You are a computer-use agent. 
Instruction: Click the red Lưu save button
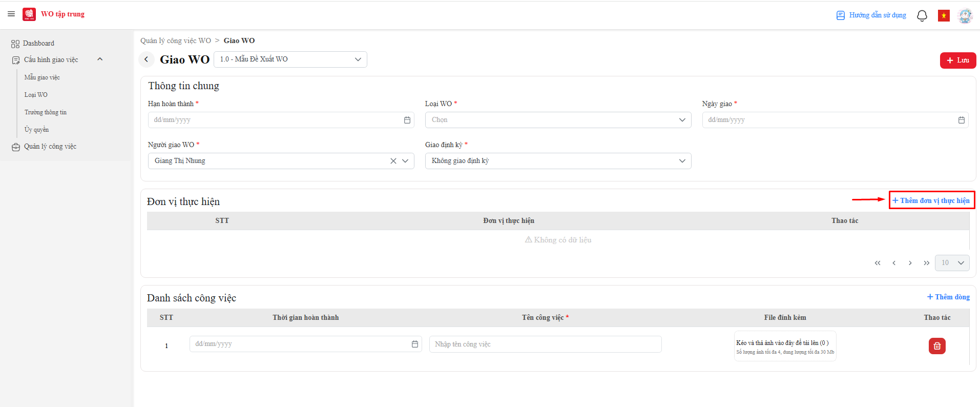click(958, 60)
